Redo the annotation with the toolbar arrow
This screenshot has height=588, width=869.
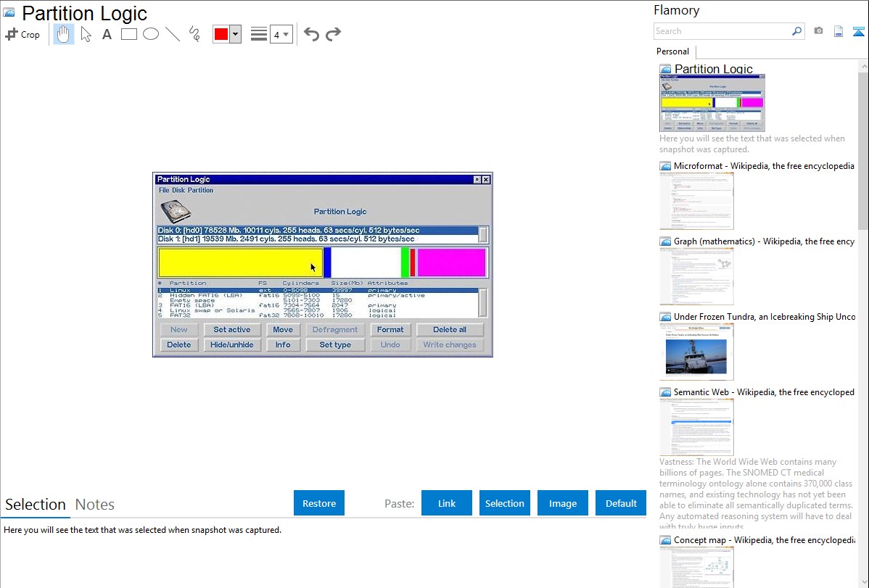[x=333, y=34]
